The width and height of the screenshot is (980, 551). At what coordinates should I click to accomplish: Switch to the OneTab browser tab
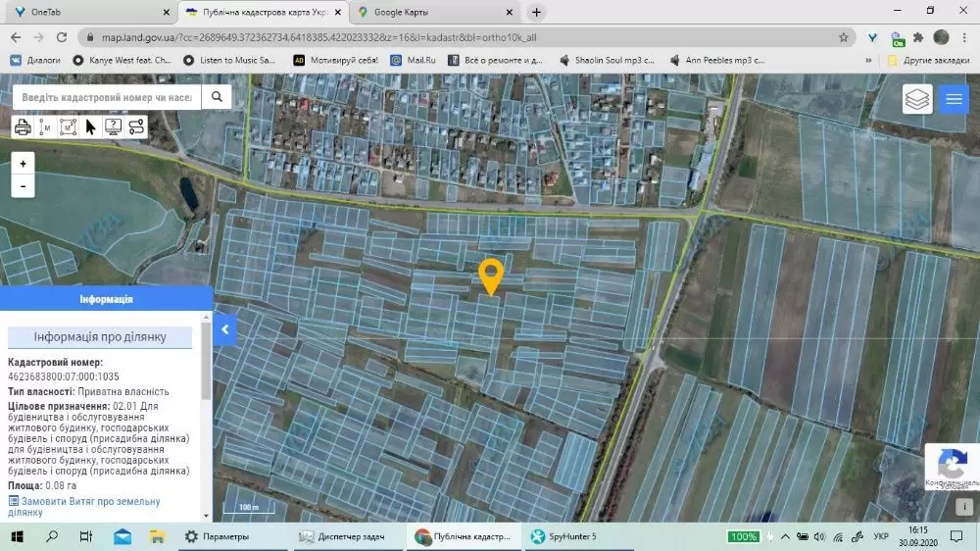90,12
